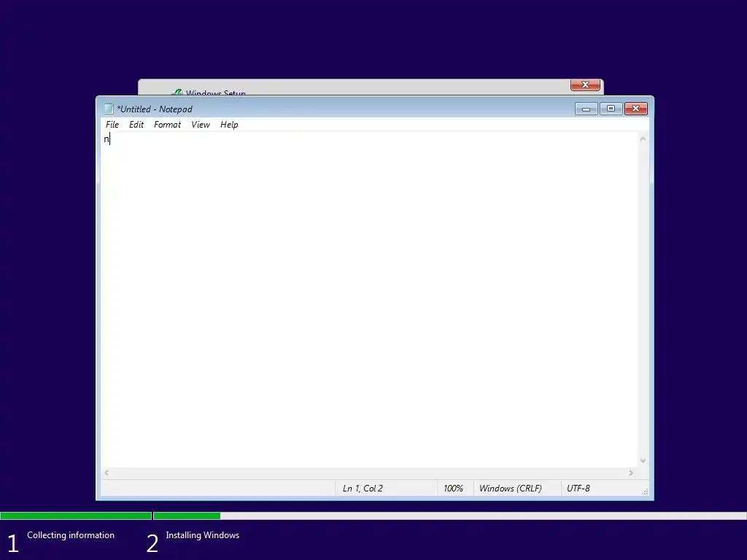Click the Windows Setup title bar icon
Screen dimensions: 747x560
pyautogui.click(x=178, y=93)
